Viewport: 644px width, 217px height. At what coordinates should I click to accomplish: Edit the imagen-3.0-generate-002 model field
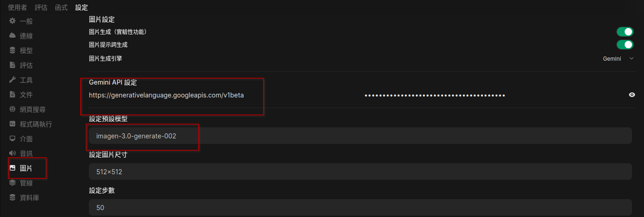click(x=360, y=136)
